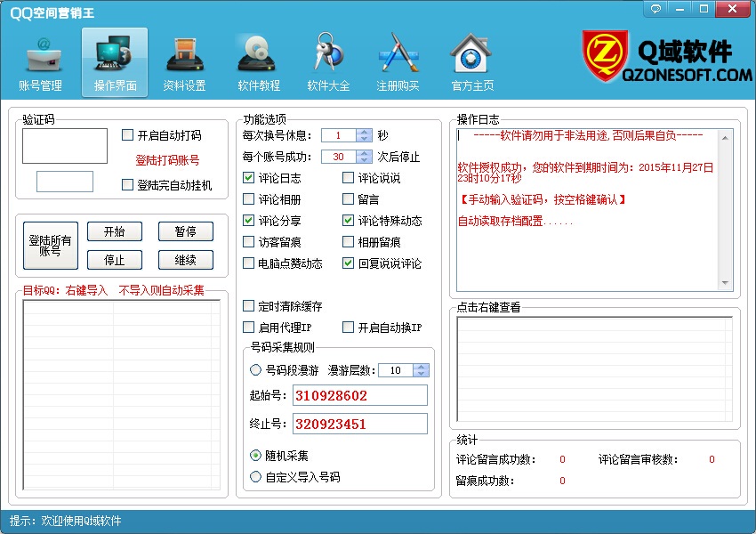Focus the captcha code input field
Image resolution: width=756 pixels, height=534 pixels.
[65, 182]
